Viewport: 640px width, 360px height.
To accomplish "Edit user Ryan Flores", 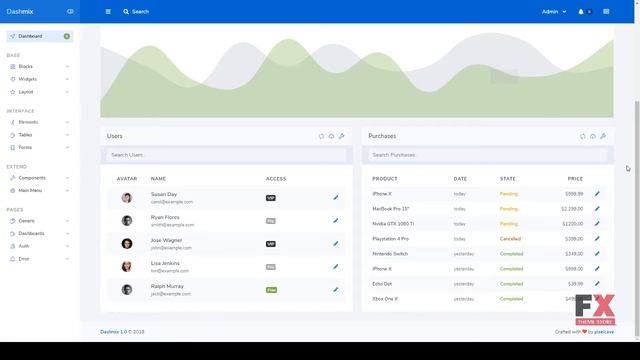I will click(336, 221).
